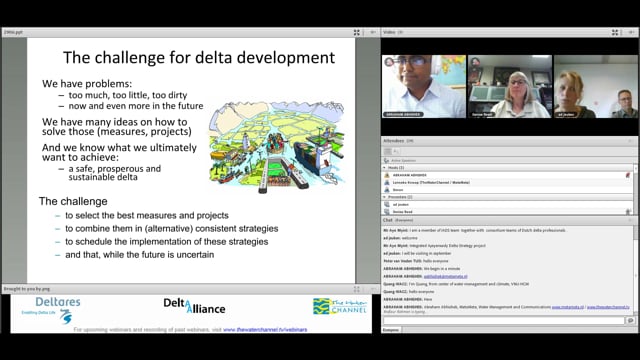The height and width of the screenshot is (360, 640).
Task: Click the chat message input field
Action: tap(504, 321)
